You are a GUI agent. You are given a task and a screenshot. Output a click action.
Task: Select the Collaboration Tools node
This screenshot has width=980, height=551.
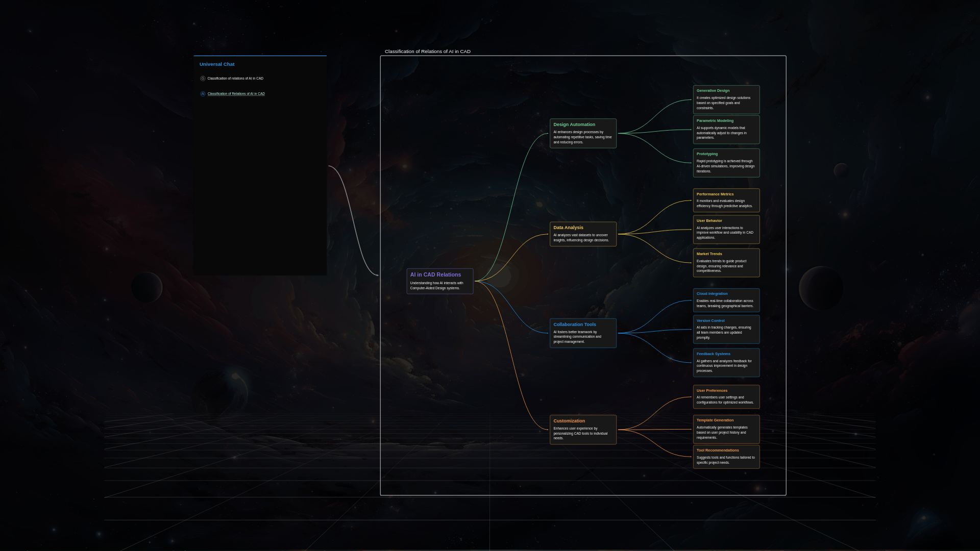click(x=583, y=333)
